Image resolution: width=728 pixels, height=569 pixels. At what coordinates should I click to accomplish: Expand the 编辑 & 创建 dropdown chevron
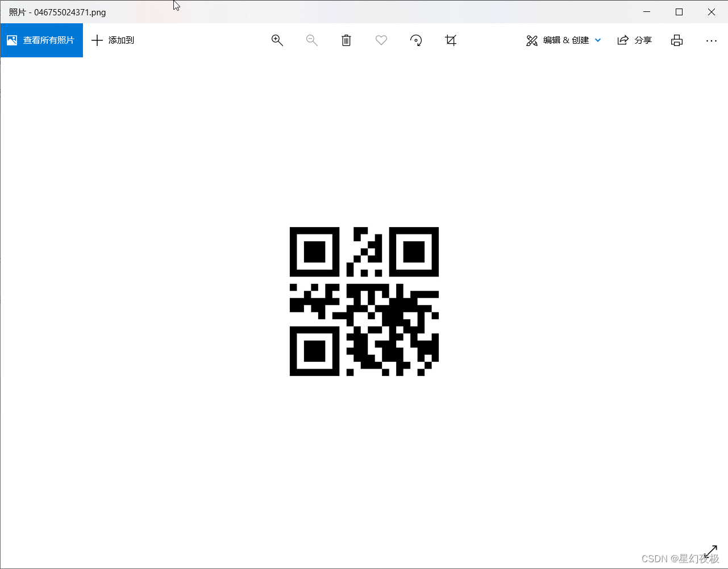click(x=597, y=40)
